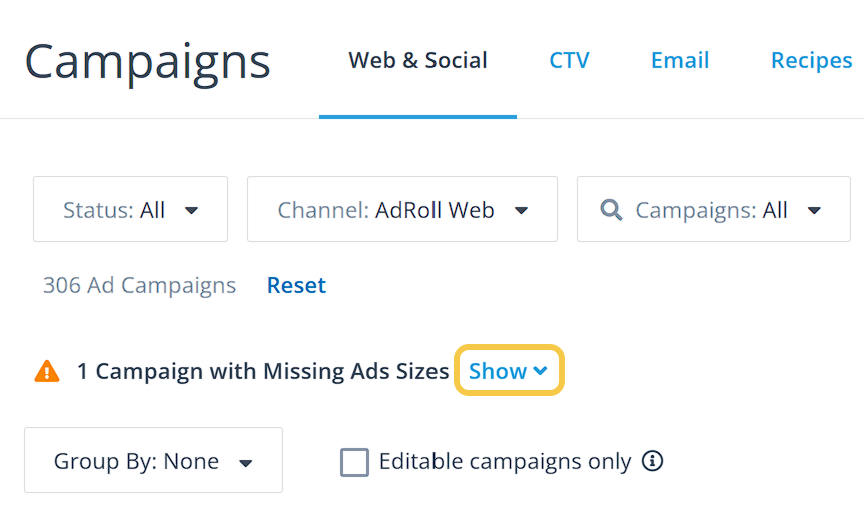The image size is (864, 510).
Task: Open the Channel: AdRoll Web dropdown
Action: (x=402, y=210)
